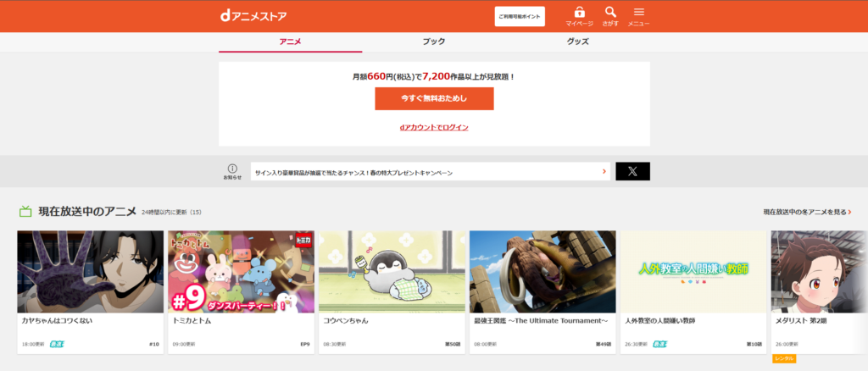Open the メニュー hamburger icon
Viewport: 868px width, 371px height.
coord(639,13)
